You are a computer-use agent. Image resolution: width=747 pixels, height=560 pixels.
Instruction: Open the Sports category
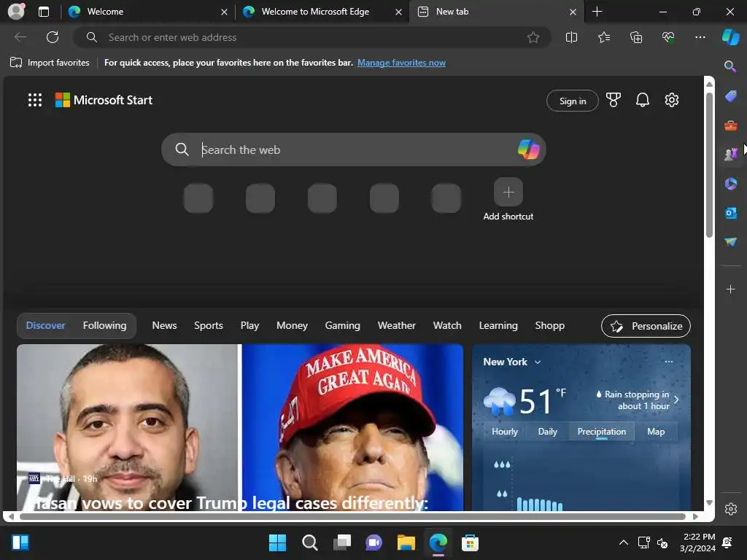click(208, 326)
